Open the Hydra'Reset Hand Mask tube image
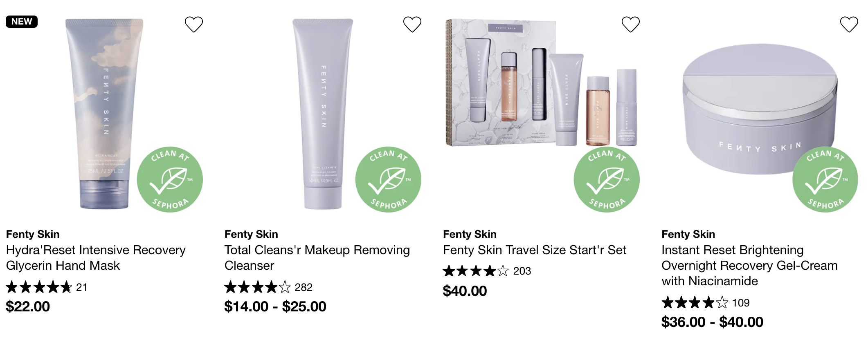 [104, 114]
